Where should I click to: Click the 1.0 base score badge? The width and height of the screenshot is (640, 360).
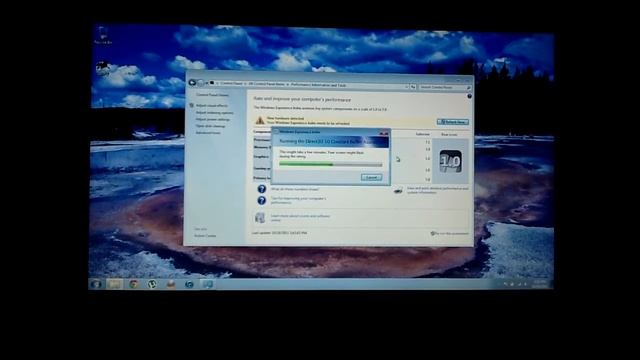pos(451,161)
